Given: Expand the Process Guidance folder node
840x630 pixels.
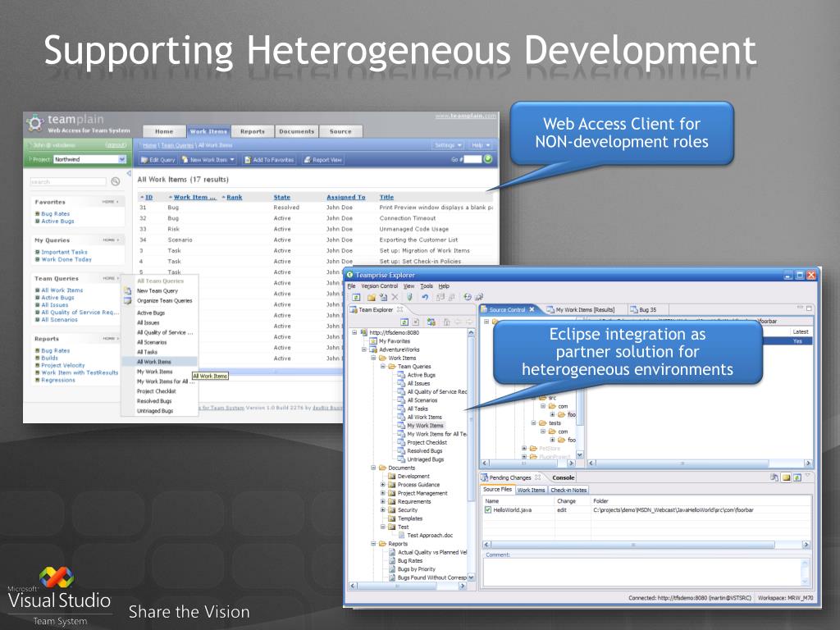Looking at the screenshot, I should 383,484.
